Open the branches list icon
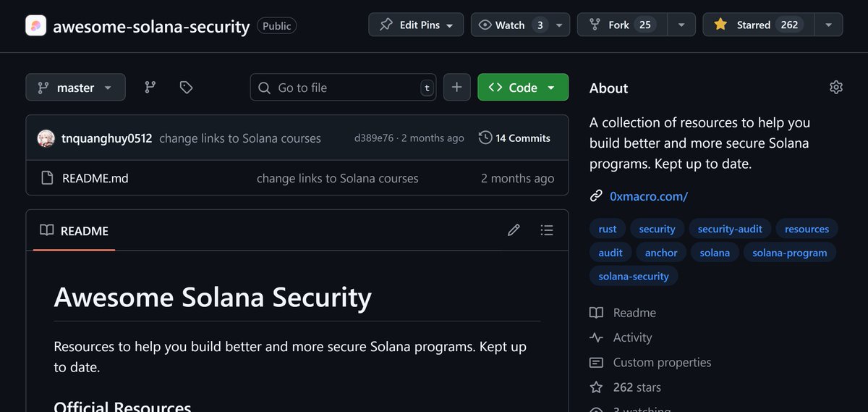The height and width of the screenshot is (412, 868). [150, 88]
